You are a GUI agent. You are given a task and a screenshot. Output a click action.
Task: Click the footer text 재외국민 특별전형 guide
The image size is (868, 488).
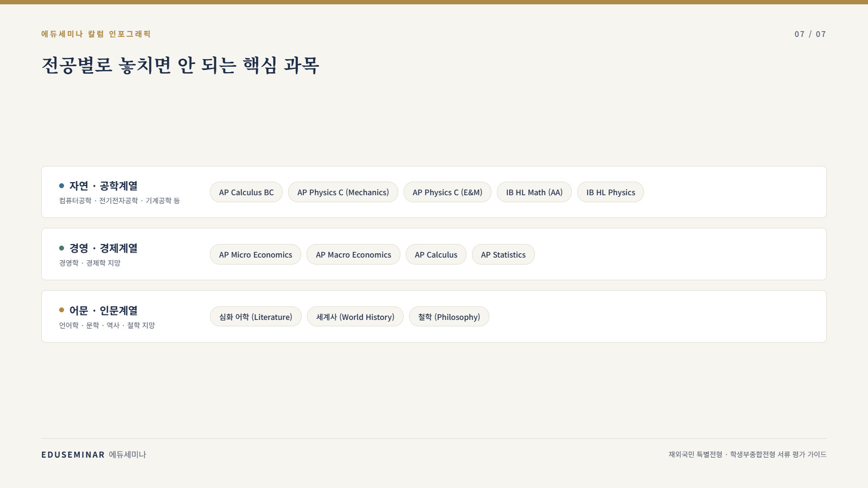(747, 454)
